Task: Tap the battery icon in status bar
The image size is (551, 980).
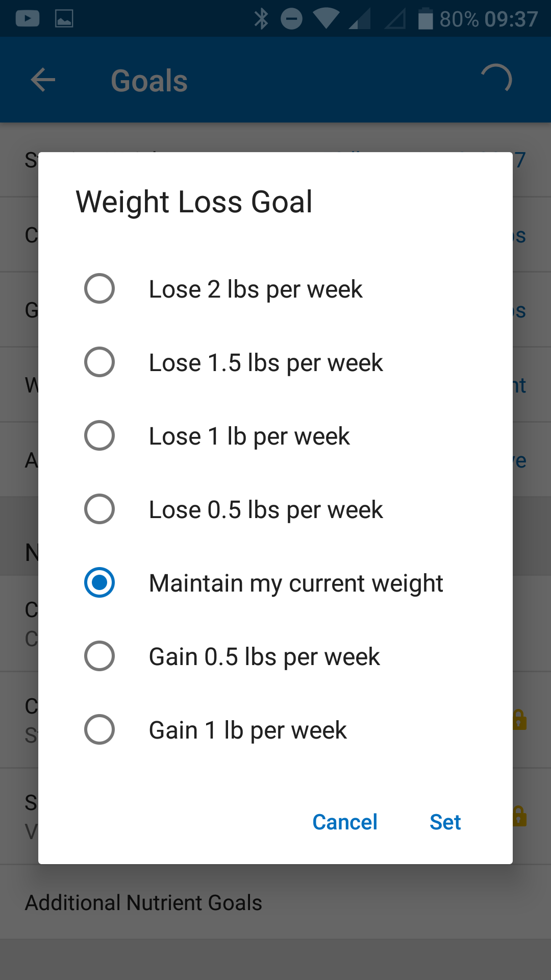Action: [425, 19]
